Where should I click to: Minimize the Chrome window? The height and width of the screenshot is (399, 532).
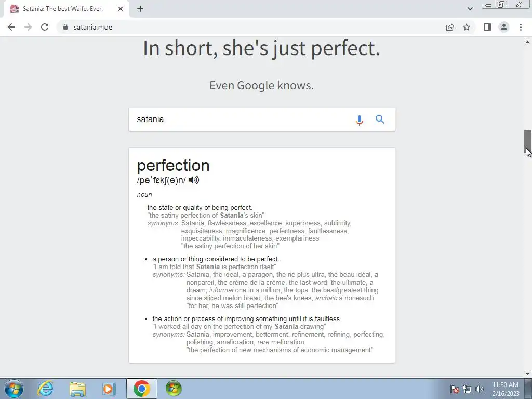pyautogui.click(x=488, y=5)
